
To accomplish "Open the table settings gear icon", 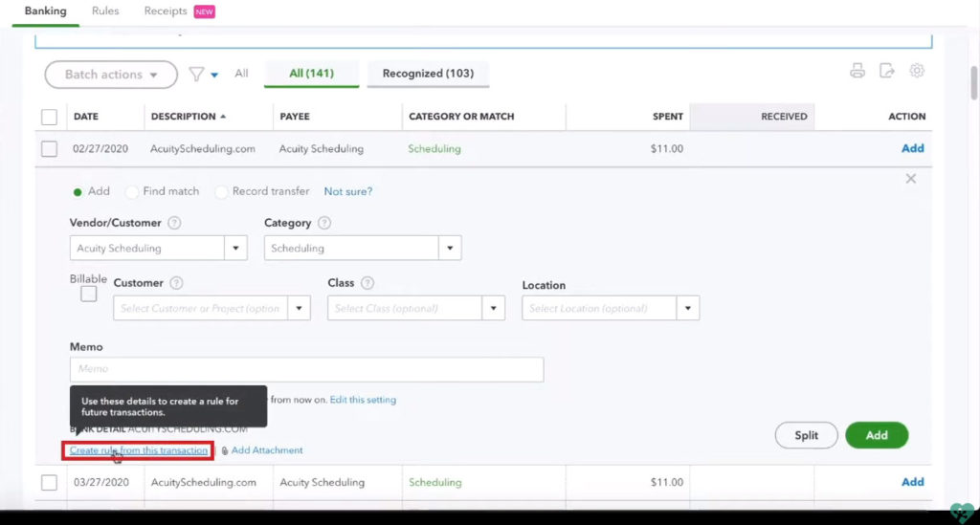I will [917, 72].
